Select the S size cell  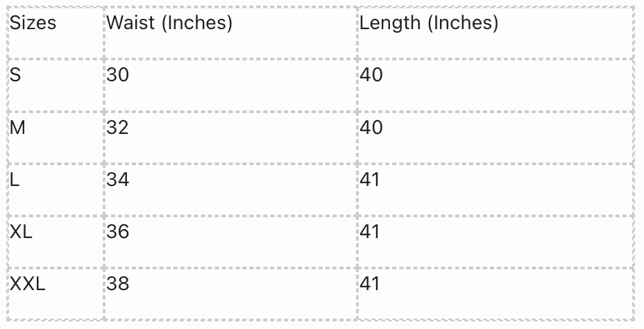click(15, 75)
